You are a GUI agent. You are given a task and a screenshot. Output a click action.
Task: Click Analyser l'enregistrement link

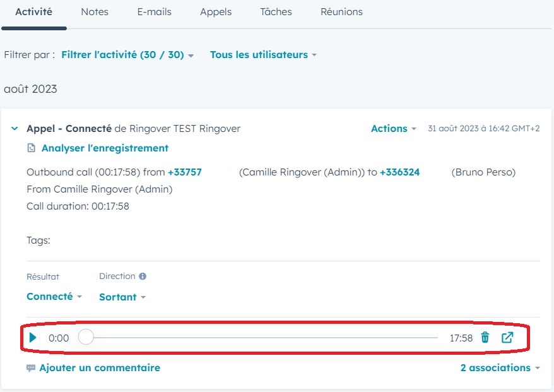point(105,148)
